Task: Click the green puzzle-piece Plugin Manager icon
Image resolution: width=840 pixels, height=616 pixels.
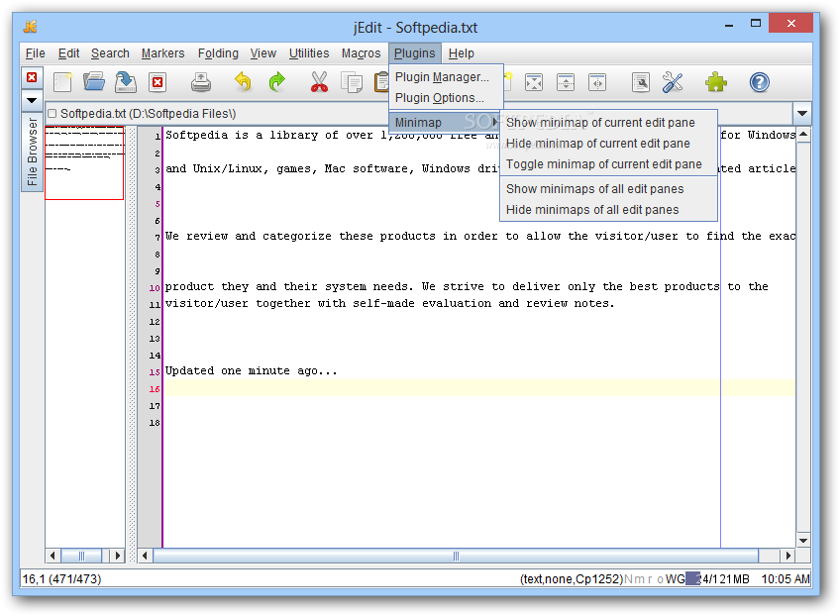Action: 716,82
